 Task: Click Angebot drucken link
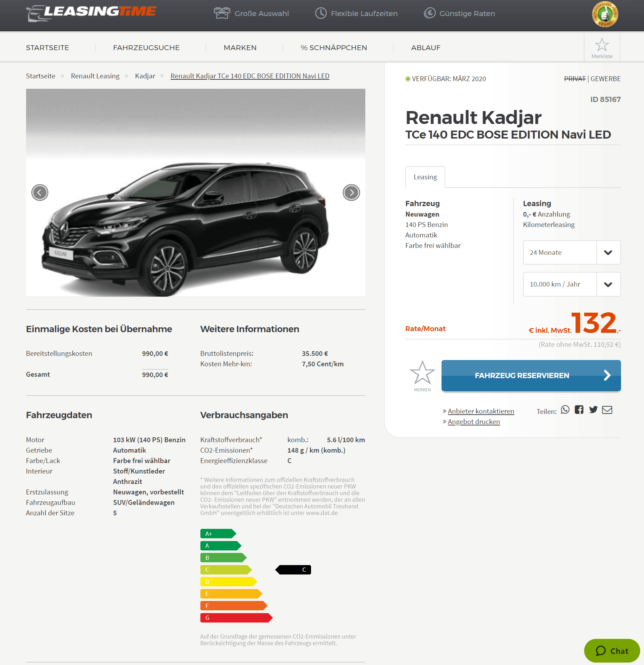pyautogui.click(x=474, y=422)
